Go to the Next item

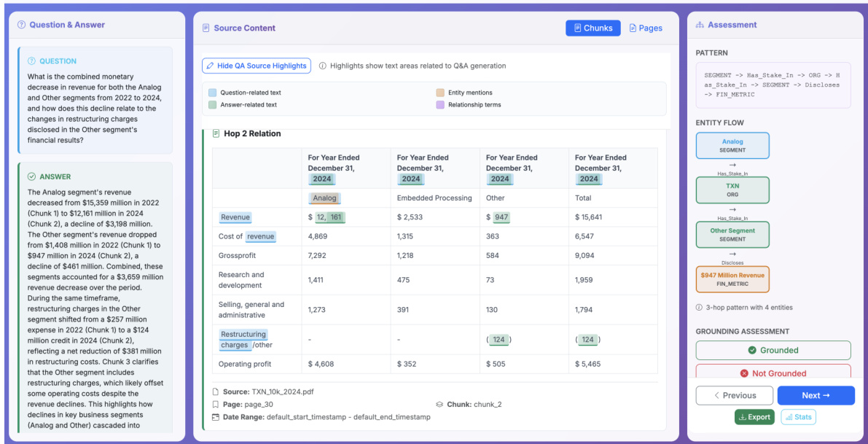(816, 395)
